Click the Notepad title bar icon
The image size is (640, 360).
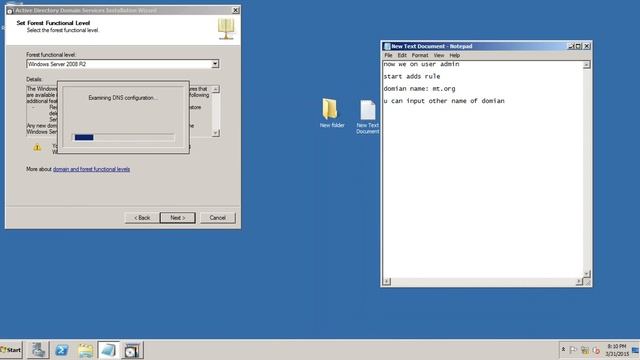point(387,46)
